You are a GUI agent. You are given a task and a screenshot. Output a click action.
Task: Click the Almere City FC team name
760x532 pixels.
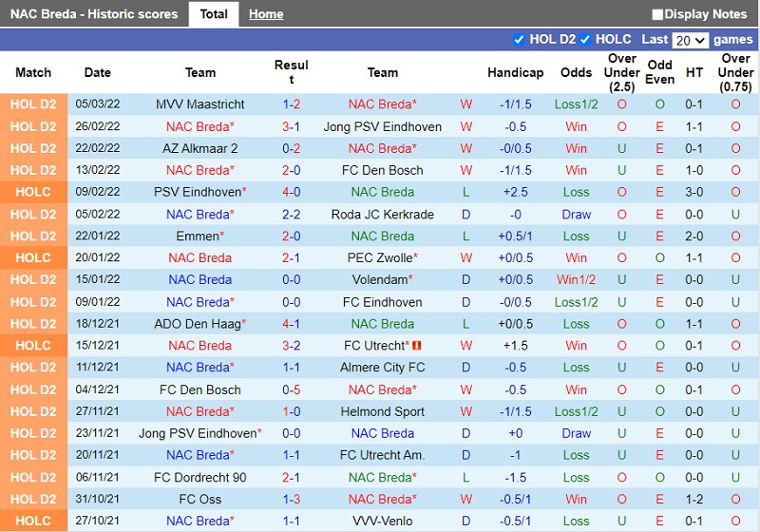383,367
